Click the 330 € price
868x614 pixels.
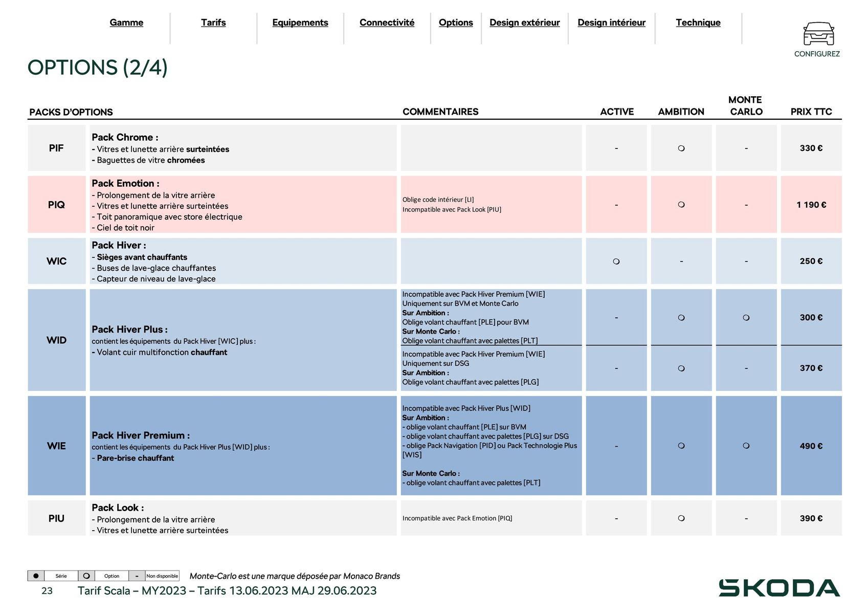811,148
